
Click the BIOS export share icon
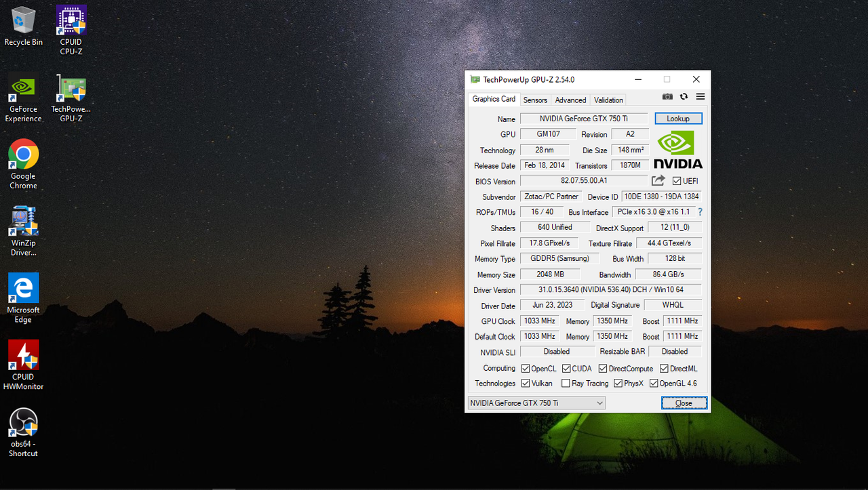pos(658,180)
